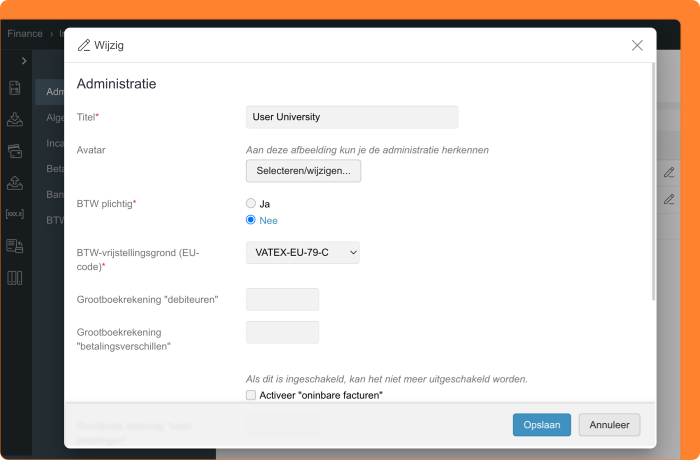Select Ja for BTW plichtig
This screenshot has width=700, height=460.
point(251,203)
